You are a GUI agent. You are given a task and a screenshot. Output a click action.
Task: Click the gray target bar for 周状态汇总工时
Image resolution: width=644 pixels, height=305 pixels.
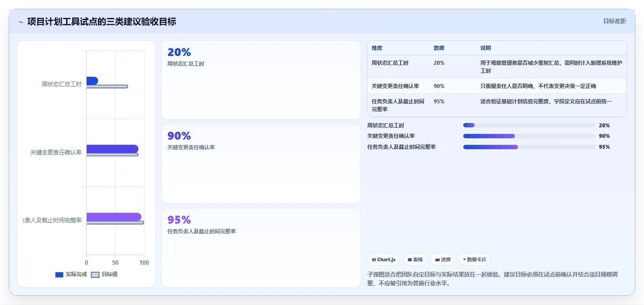(x=107, y=87)
